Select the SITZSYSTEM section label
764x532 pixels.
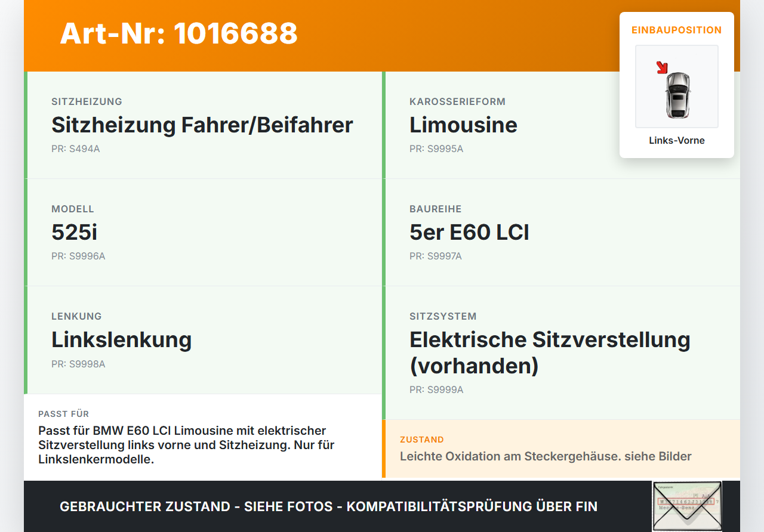coord(443,316)
